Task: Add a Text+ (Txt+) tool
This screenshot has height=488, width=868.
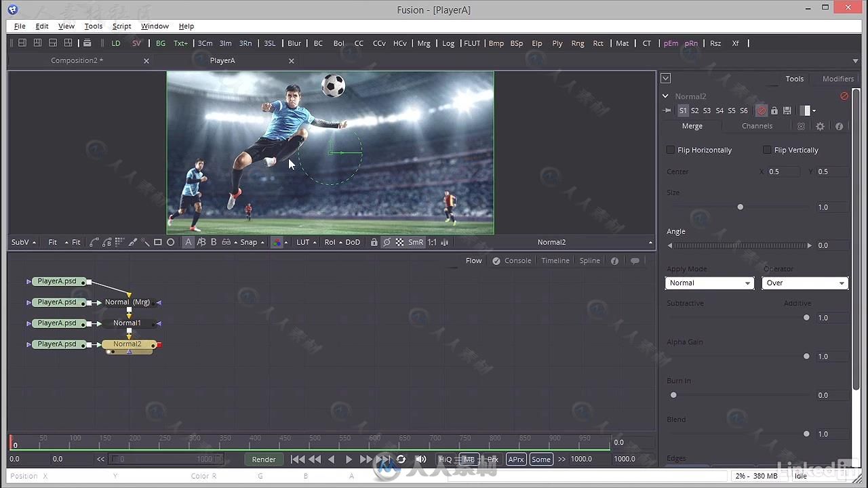Action: (x=180, y=43)
